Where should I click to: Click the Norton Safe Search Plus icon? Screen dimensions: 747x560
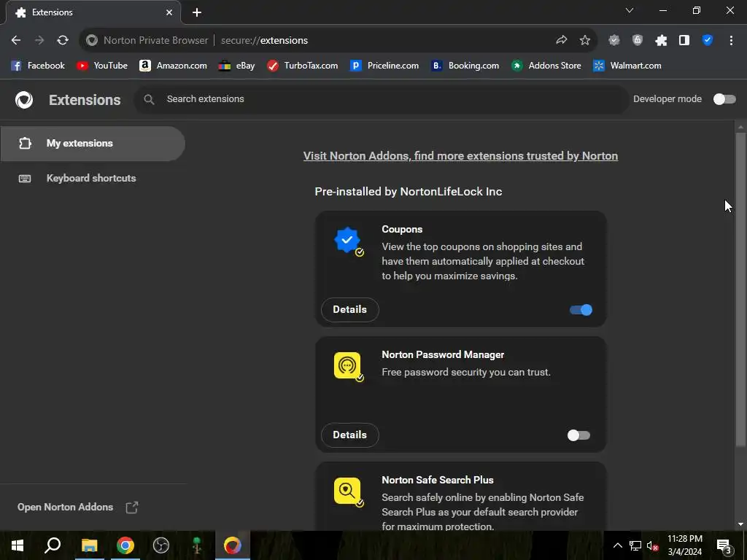pos(348,492)
